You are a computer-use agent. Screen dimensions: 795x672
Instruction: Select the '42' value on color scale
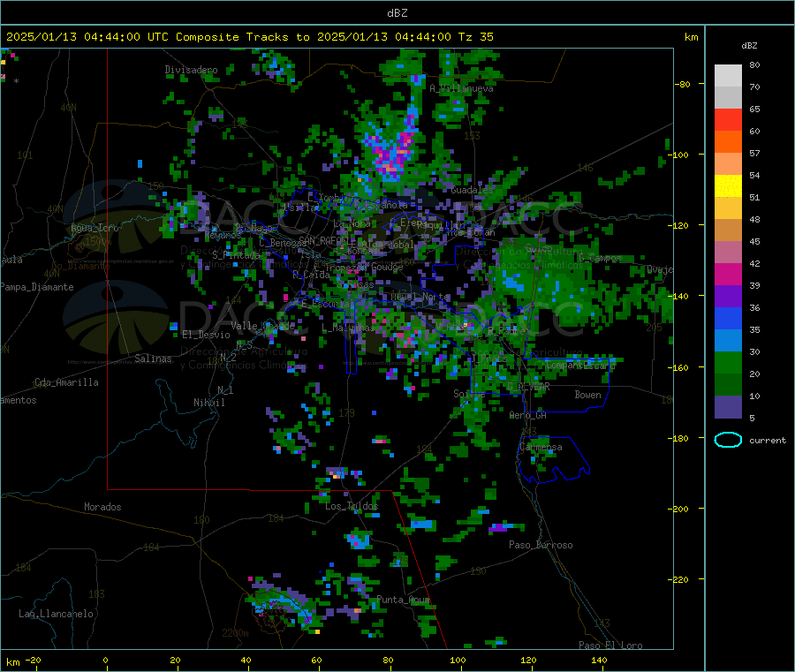[x=754, y=263]
